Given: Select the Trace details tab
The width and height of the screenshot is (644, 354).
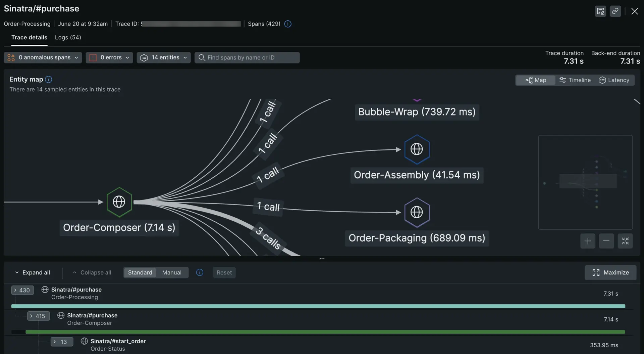Looking at the screenshot, I should click(29, 38).
